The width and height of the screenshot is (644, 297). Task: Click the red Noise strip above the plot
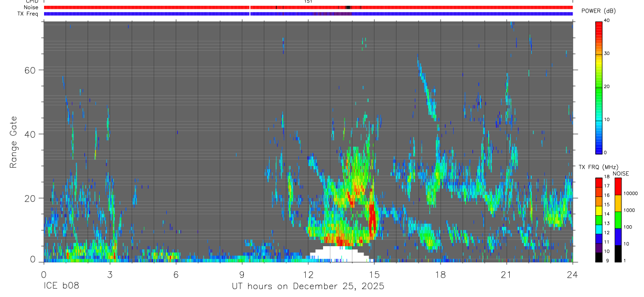(x=308, y=7)
